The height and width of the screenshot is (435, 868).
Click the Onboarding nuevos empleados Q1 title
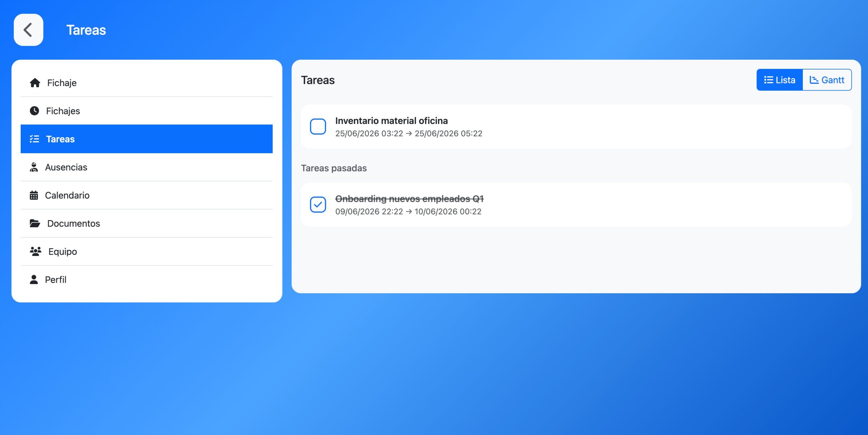point(409,199)
